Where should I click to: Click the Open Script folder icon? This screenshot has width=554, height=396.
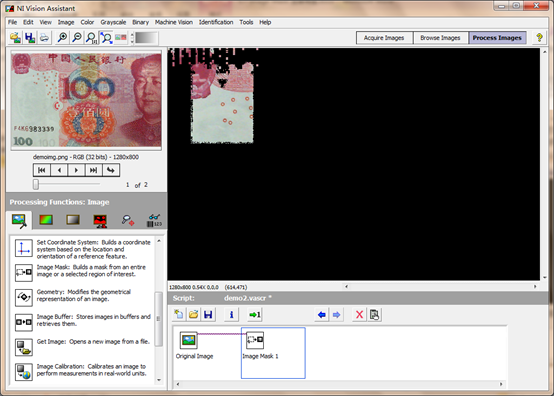(194, 314)
